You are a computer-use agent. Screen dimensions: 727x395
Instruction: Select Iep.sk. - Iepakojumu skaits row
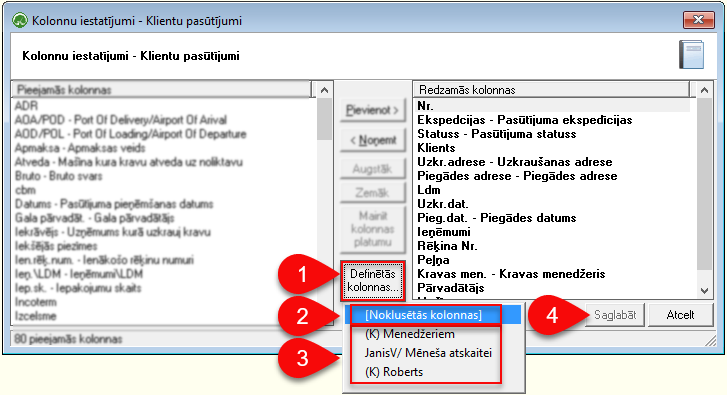pos(164,288)
